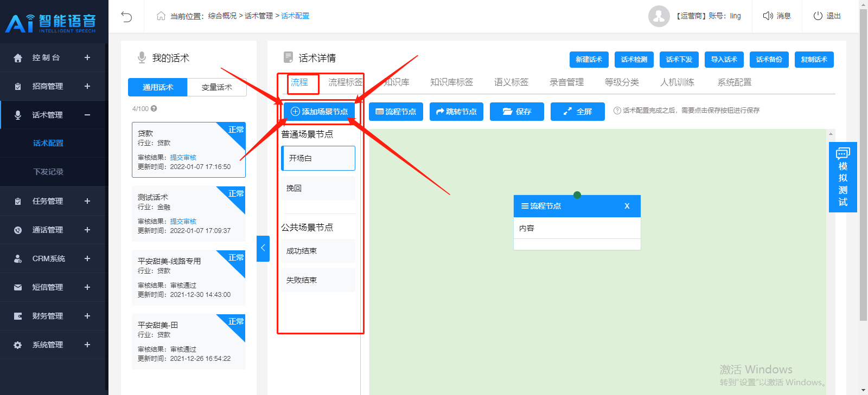Screen dimensions: 868x395
Task: Click the 招商管理 clipboard icon
Action: pyautogui.click(x=18, y=86)
